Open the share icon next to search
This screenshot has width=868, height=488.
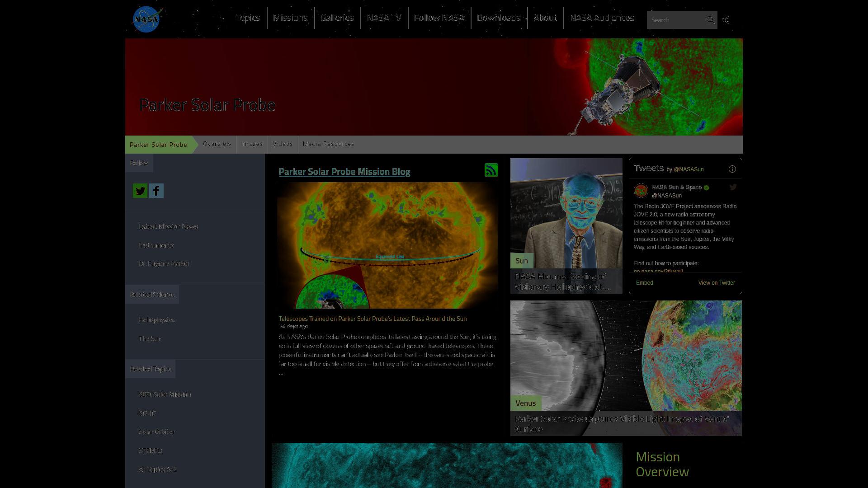point(726,20)
